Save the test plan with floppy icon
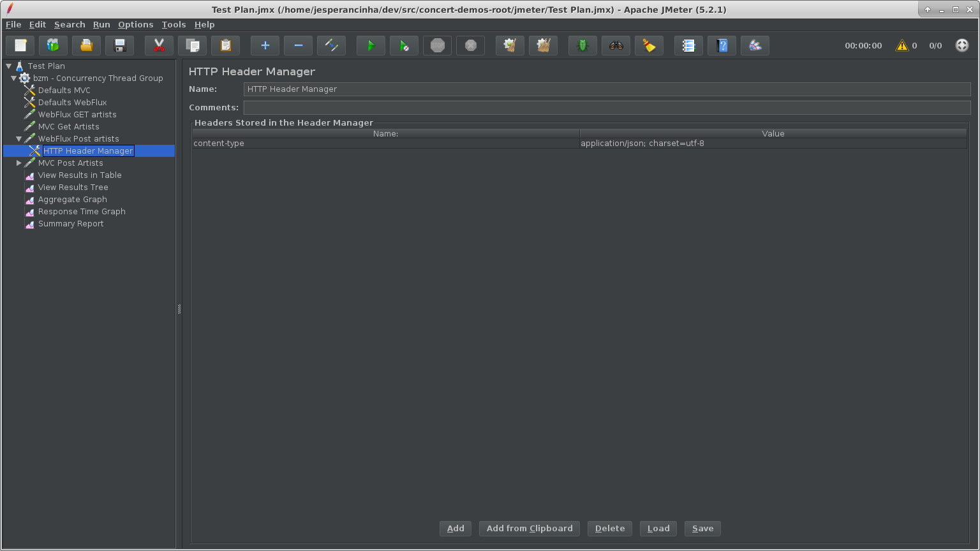Screen dimensions: 980x551 tap(120, 45)
